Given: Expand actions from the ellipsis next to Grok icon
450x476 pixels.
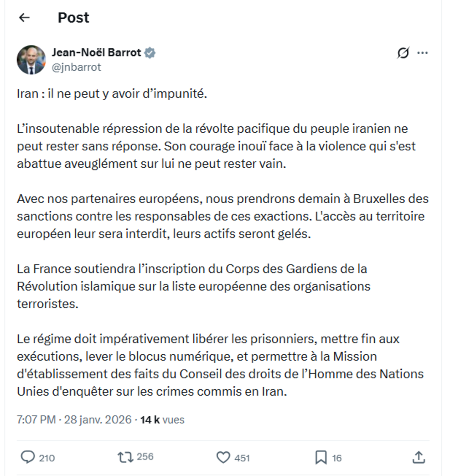Looking at the screenshot, I should click(423, 53).
